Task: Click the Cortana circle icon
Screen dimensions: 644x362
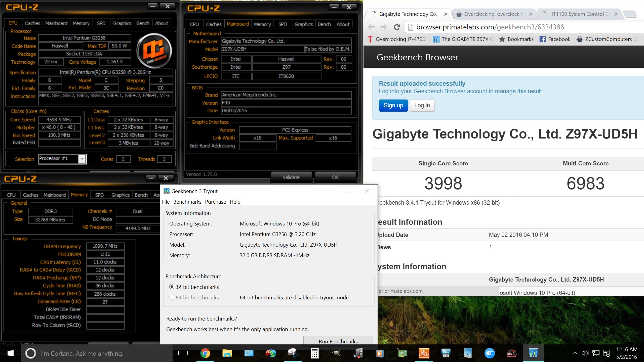Action: tap(31, 353)
